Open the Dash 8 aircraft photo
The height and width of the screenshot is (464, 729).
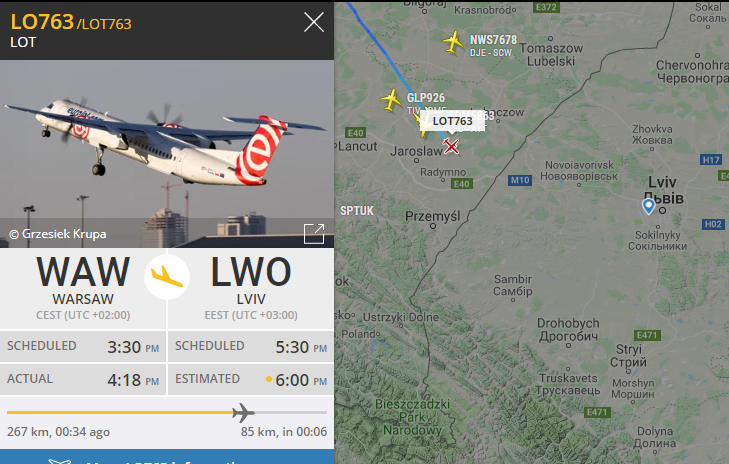(167, 153)
